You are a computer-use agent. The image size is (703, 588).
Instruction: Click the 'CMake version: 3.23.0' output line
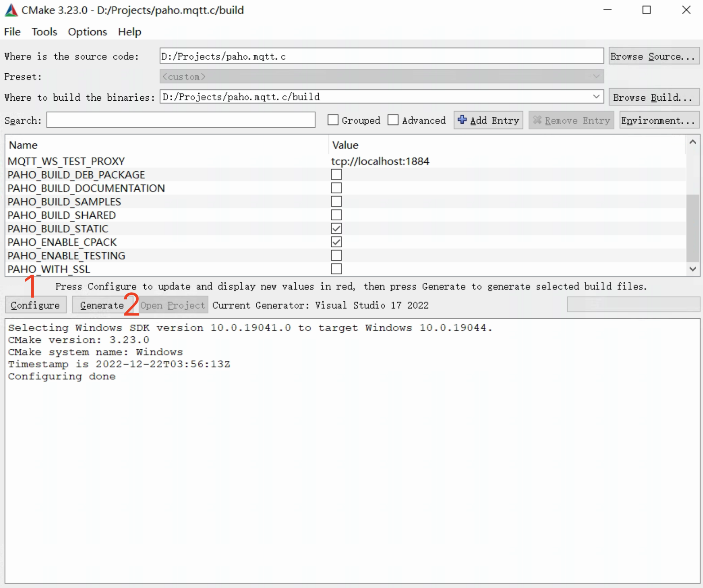79,340
